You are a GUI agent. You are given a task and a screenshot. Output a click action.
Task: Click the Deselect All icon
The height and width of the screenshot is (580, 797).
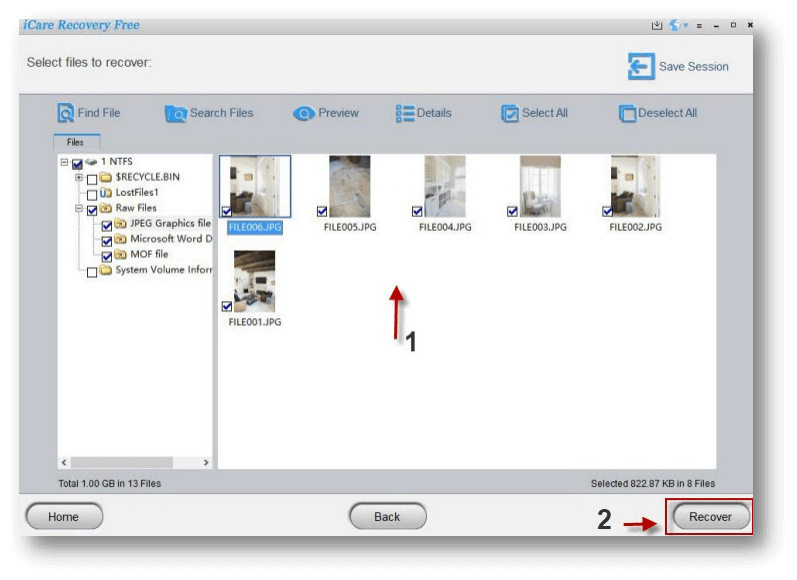(627, 113)
